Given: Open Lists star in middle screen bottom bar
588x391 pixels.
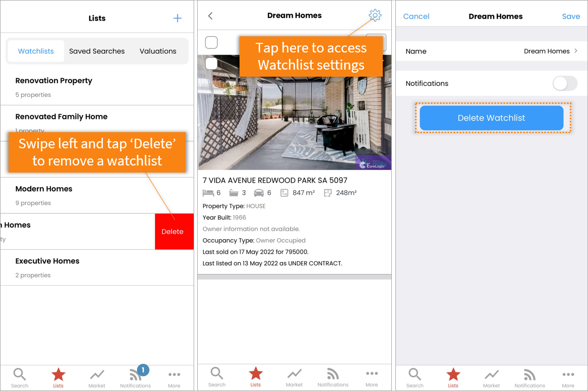Looking at the screenshot, I should tap(255, 377).
